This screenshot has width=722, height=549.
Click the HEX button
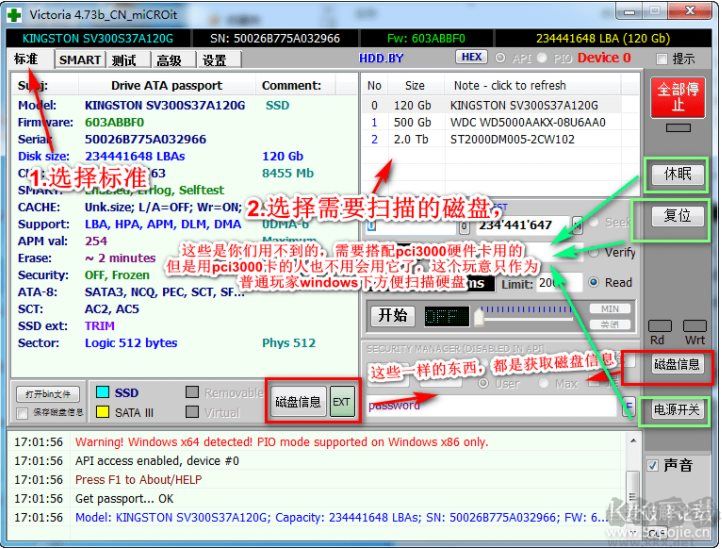pyautogui.click(x=472, y=57)
